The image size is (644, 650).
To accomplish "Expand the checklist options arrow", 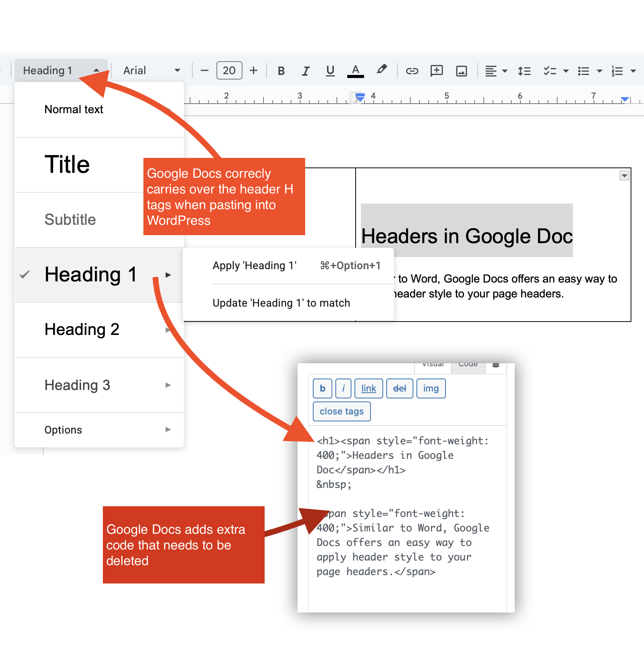I will click(566, 71).
